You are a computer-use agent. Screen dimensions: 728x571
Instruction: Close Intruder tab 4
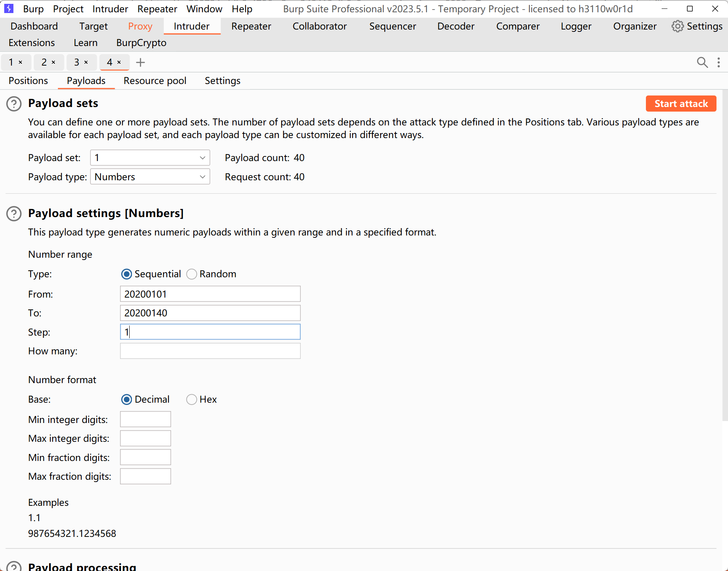coord(119,62)
